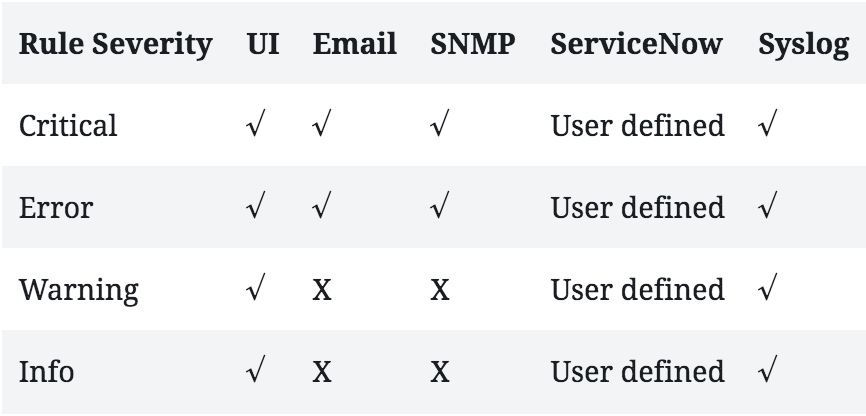Select the ServiceNow column header
The height and width of the screenshot is (416, 866).
[637, 44]
